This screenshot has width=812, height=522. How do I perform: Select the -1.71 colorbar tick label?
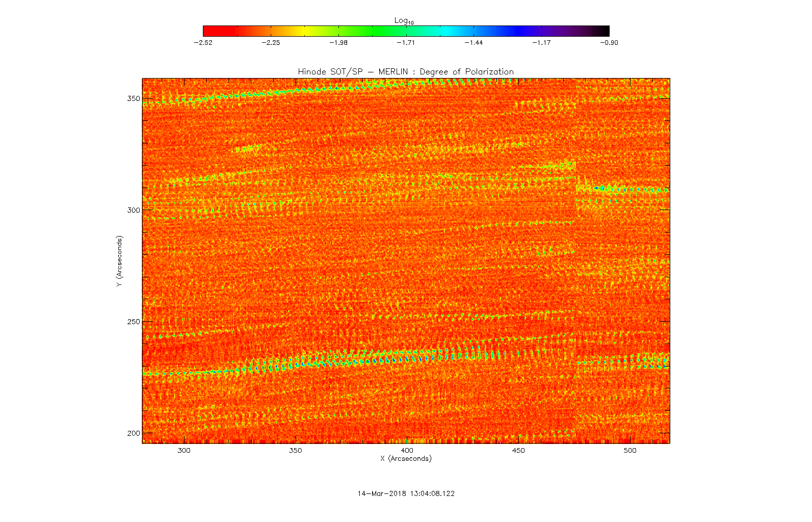(406, 43)
